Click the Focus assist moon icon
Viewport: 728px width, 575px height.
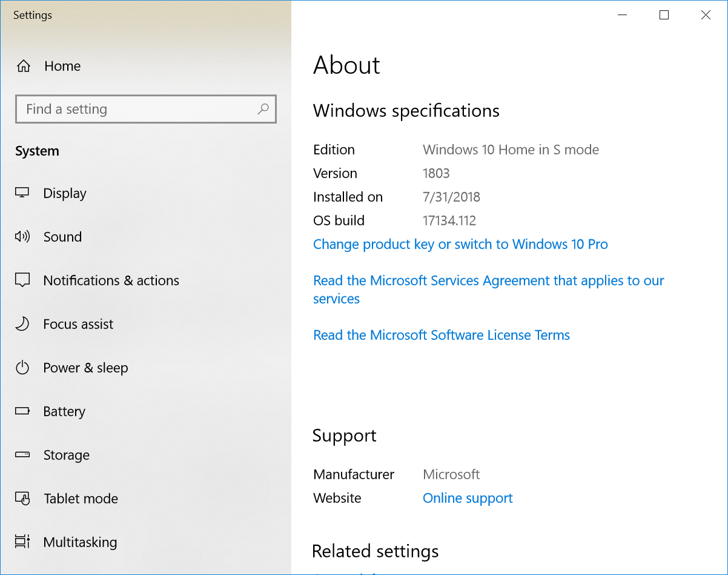click(22, 324)
